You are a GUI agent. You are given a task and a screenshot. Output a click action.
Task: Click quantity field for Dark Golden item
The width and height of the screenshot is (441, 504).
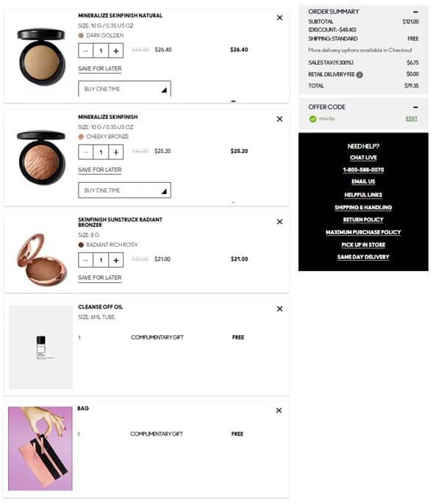pyautogui.click(x=101, y=51)
